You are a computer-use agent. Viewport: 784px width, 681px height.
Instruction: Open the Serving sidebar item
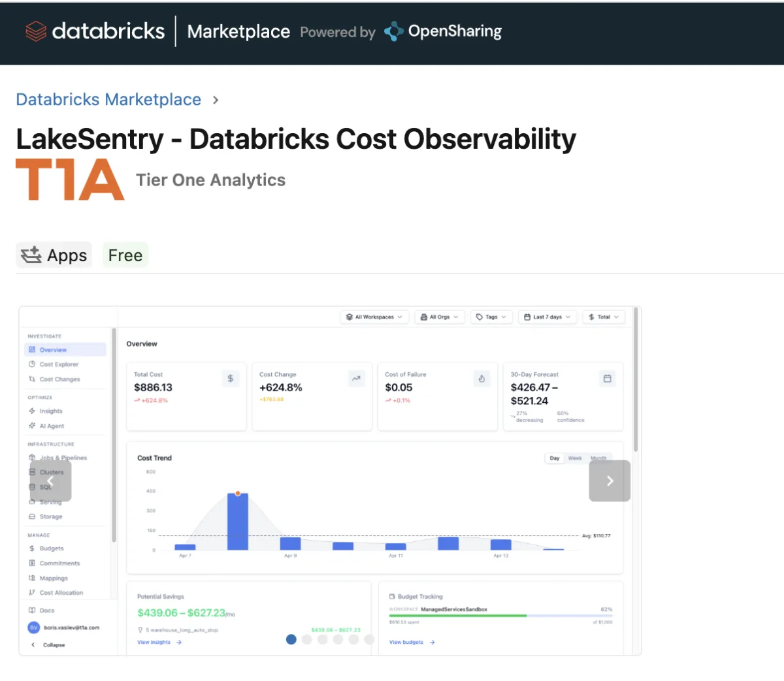pyautogui.click(x=50, y=502)
